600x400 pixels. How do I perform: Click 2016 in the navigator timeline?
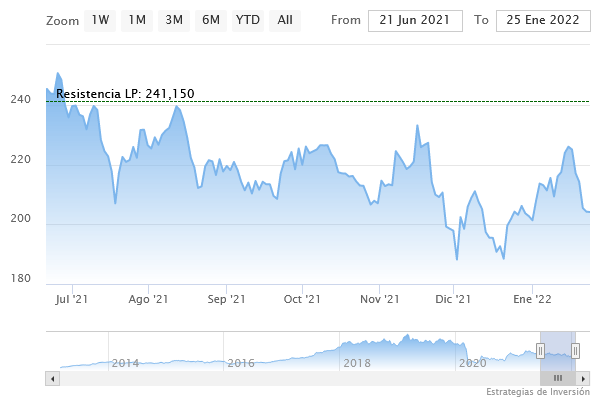(241, 363)
